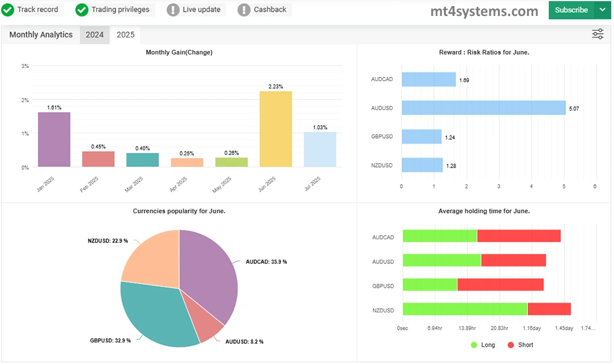The image size is (614, 364).
Task: Switch to the 2025 tab
Action: [x=125, y=34]
